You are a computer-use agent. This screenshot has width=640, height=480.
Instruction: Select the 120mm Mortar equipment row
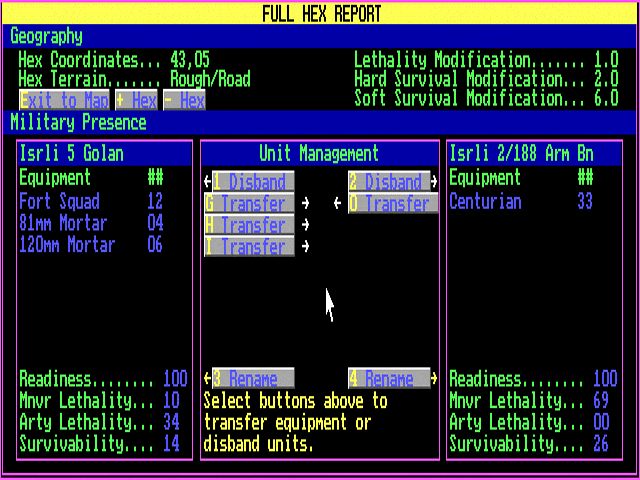90,245
